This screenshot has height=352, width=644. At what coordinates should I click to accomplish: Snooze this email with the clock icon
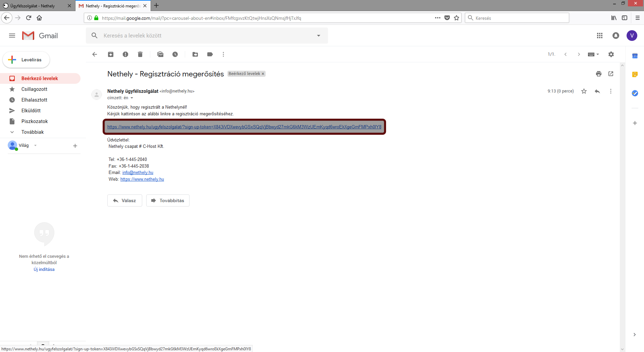(x=175, y=54)
